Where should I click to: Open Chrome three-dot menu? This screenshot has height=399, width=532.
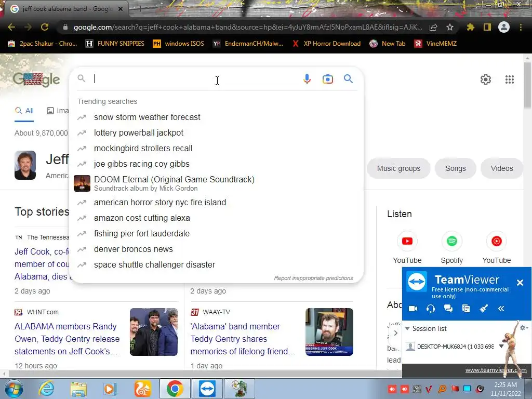click(x=521, y=27)
